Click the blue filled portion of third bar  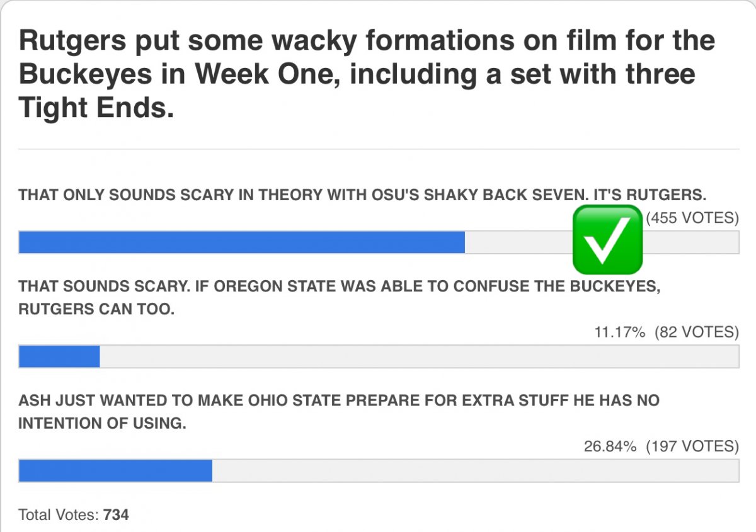tap(115, 470)
